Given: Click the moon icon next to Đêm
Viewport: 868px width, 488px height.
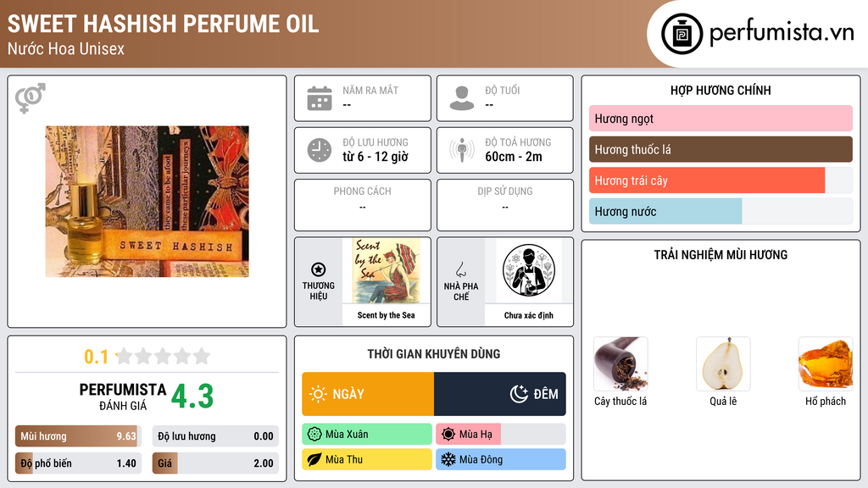Looking at the screenshot, I should click(519, 394).
